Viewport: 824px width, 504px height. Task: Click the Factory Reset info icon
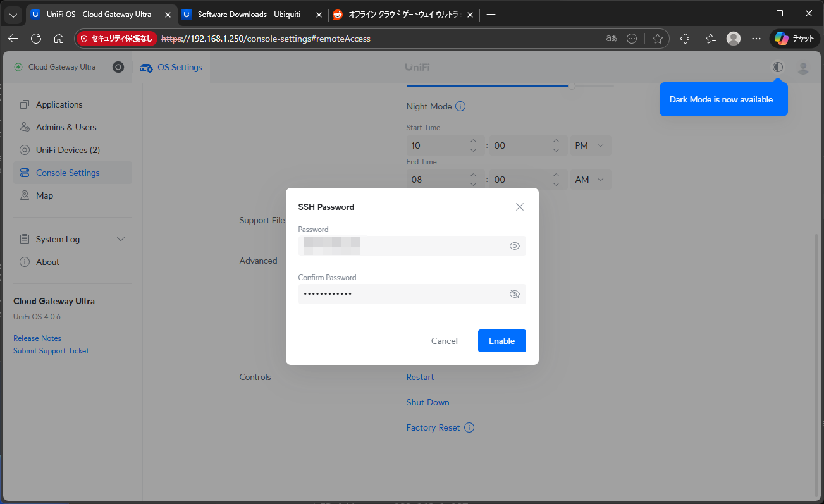(x=469, y=427)
